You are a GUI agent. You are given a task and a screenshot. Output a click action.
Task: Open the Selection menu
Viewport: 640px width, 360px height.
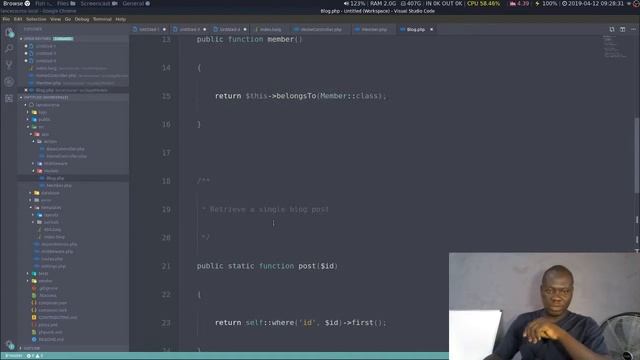(36, 19)
